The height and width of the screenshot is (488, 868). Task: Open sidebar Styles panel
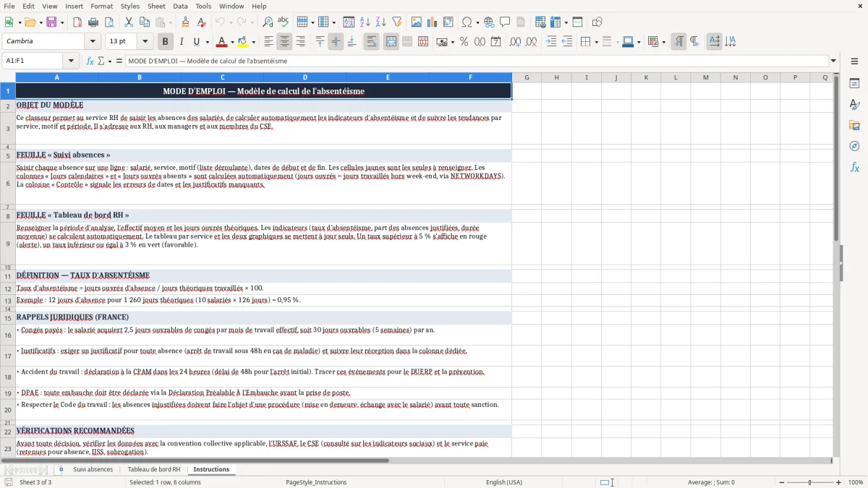click(x=854, y=105)
